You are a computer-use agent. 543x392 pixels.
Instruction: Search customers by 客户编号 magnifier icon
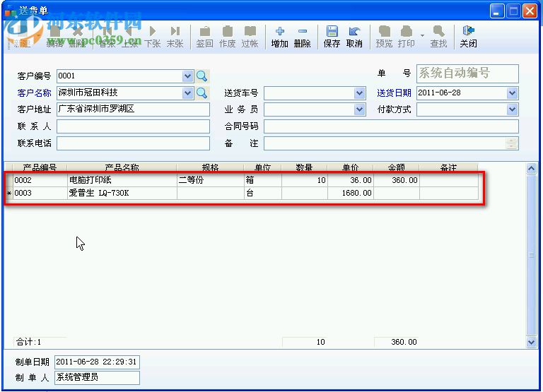point(202,76)
